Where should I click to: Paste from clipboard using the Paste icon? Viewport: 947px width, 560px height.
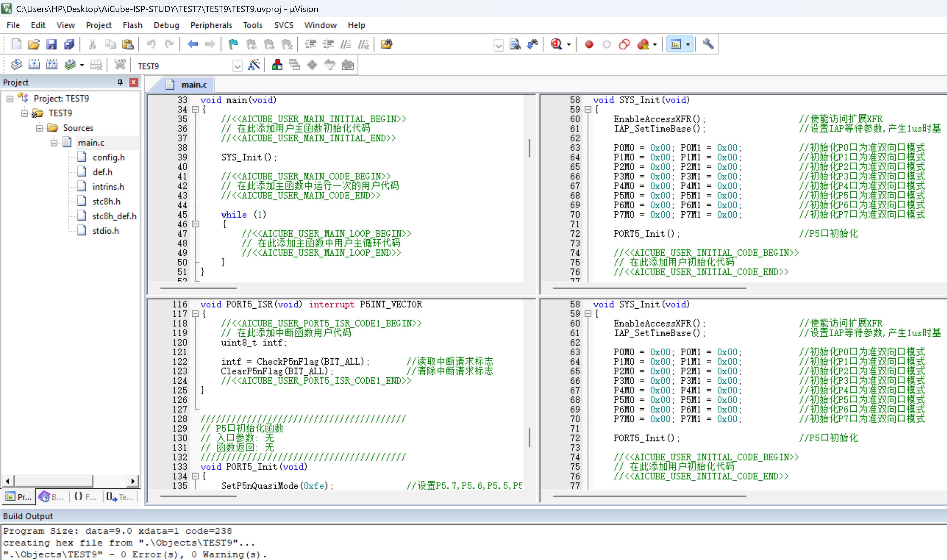point(128,44)
